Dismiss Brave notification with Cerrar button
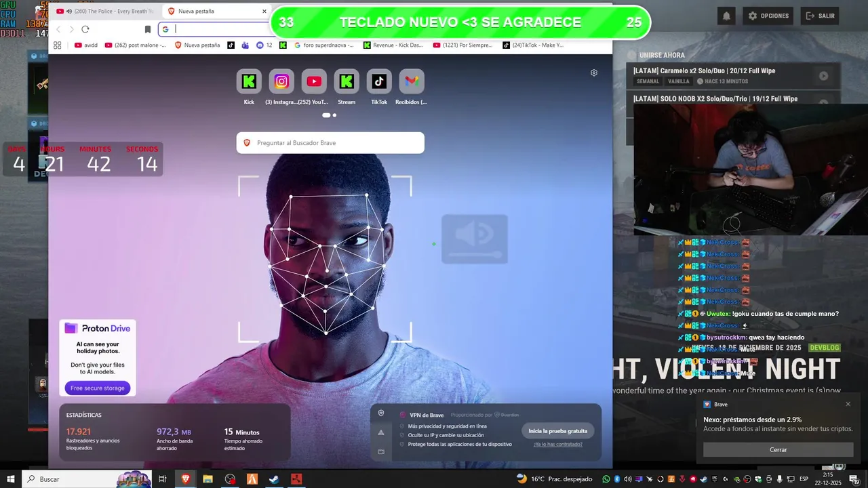Image resolution: width=868 pixels, height=488 pixels. click(x=778, y=450)
